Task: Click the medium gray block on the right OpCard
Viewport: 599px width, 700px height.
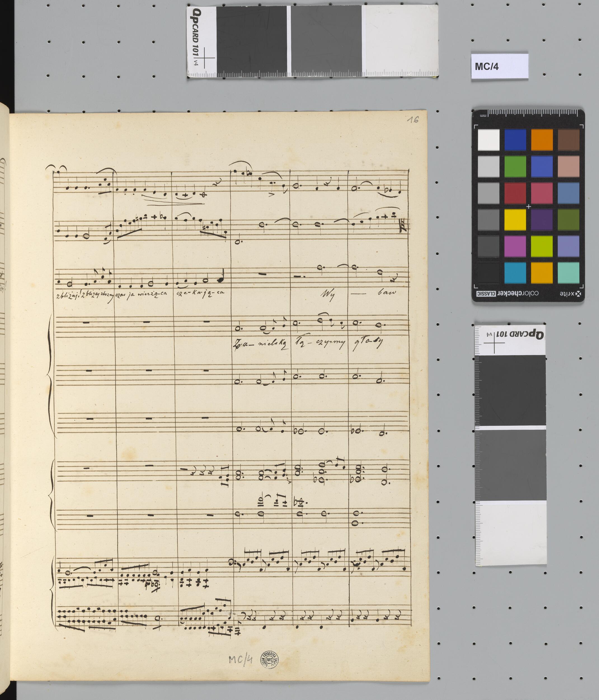Action: (511, 465)
